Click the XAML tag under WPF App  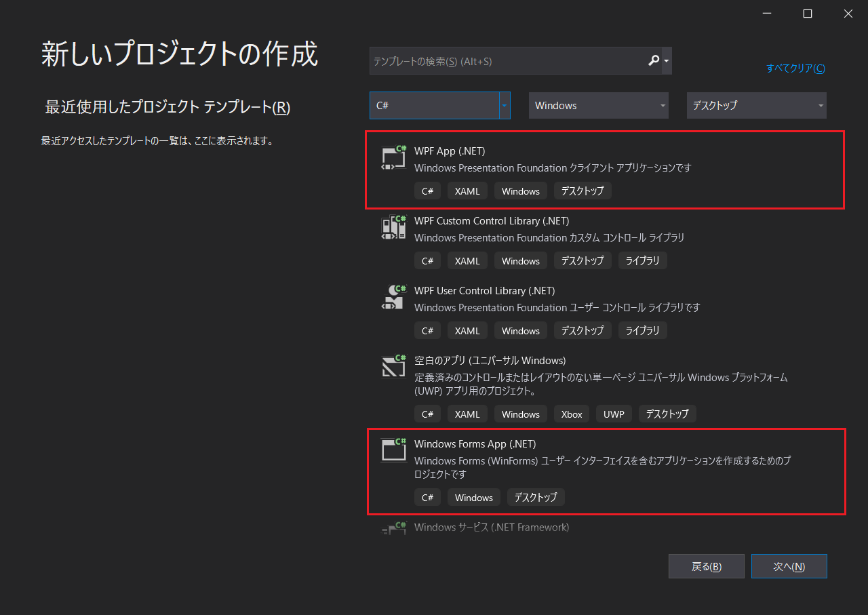click(x=467, y=191)
